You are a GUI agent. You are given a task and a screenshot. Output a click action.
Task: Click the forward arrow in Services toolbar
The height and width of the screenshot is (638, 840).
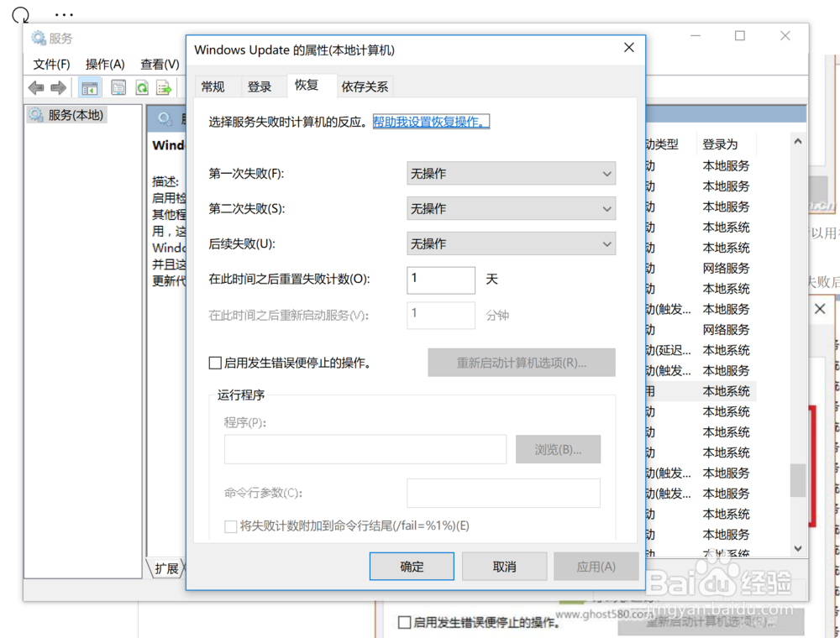pyautogui.click(x=59, y=87)
